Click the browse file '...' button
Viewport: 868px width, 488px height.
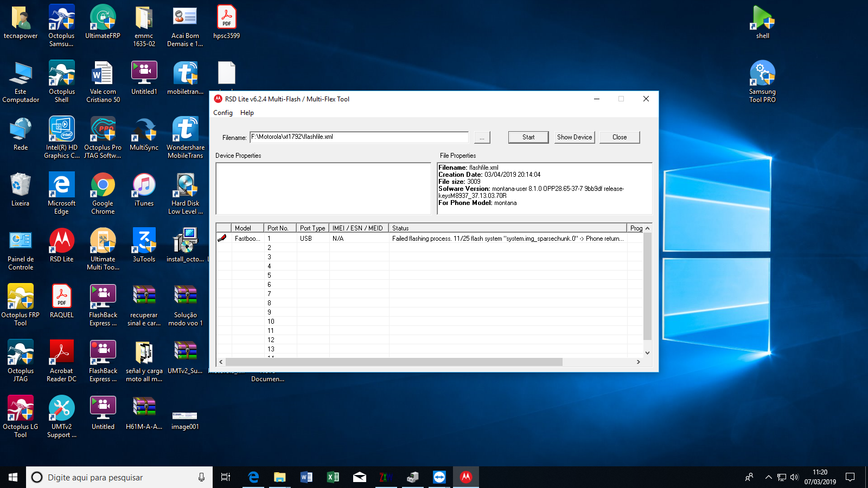[x=482, y=138]
